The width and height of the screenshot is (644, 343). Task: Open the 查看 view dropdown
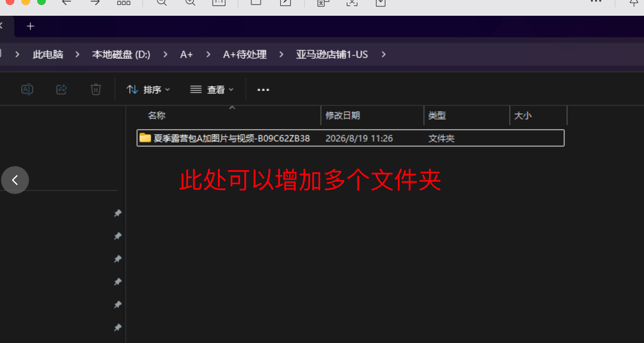[x=212, y=89]
